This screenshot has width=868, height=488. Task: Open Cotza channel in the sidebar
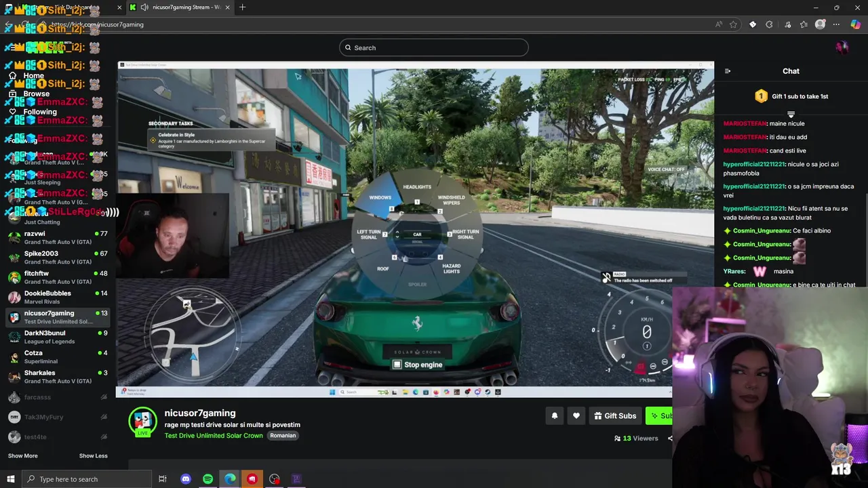coord(58,357)
